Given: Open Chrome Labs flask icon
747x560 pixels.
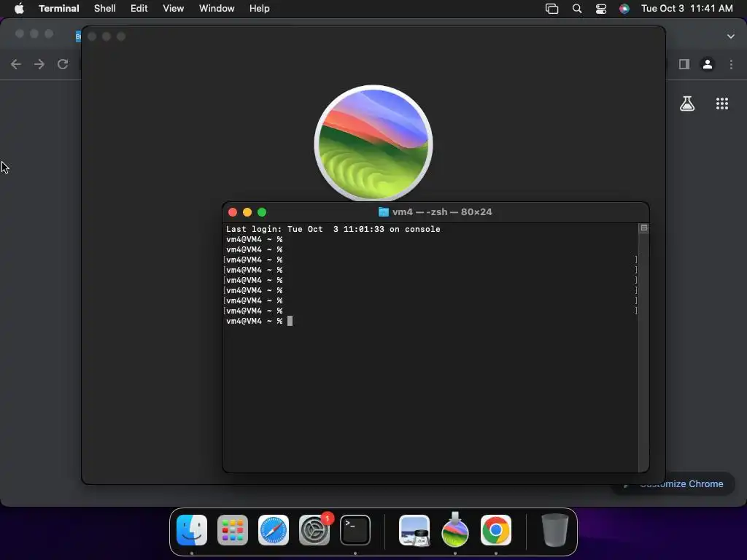Looking at the screenshot, I should (x=687, y=104).
